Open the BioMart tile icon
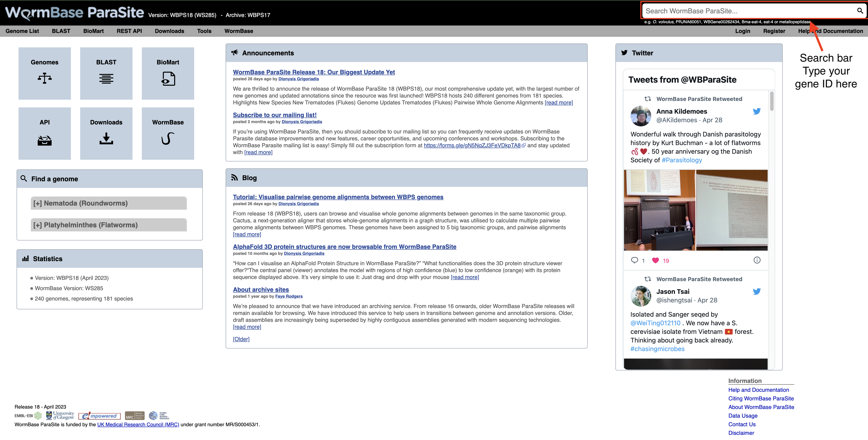The image size is (868, 440). pyautogui.click(x=168, y=78)
